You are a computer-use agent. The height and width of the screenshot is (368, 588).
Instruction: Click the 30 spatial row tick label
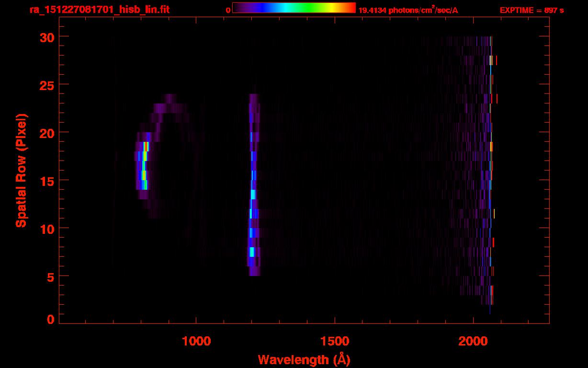tap(47, 37)
